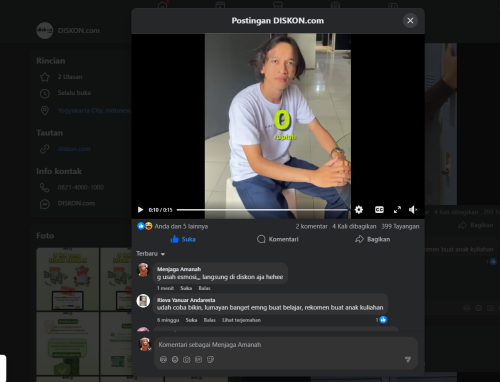Open Yogyakarta City, Indonesia location link
This screenshot has height=382, width=500.
94,110
